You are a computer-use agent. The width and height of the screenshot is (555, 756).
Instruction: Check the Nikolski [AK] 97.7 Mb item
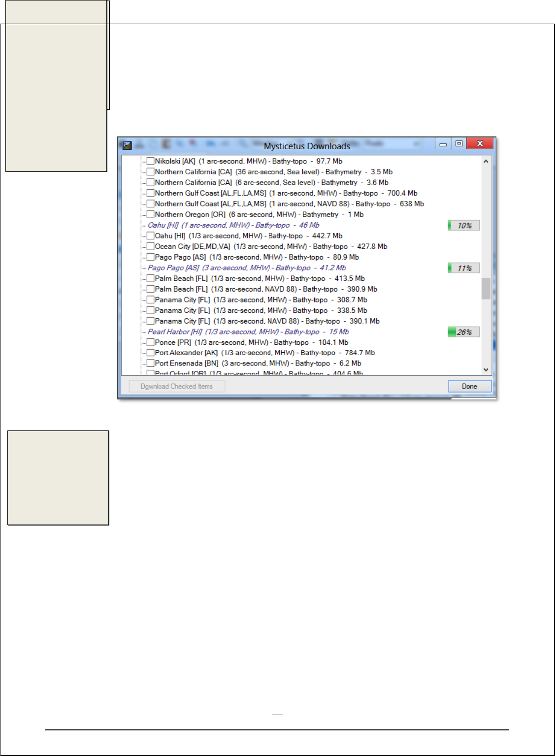pyautogui.click(x=151, y=161)
